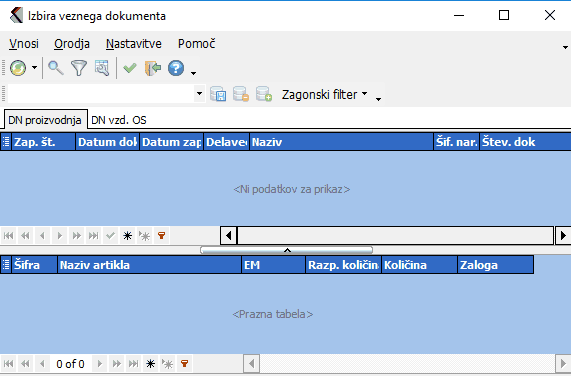Click the magnifier search icon
The width and height of the screenshot is (571, 376).
[x=56, y=68]
